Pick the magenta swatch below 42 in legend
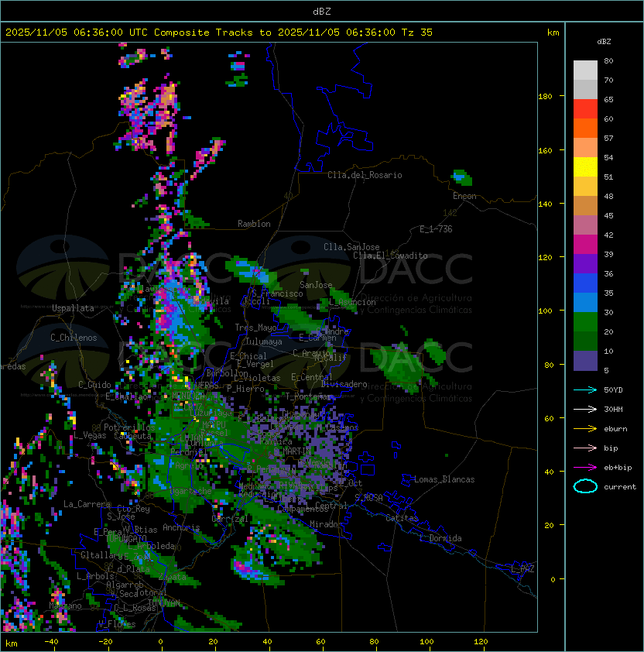This screenshot has width=644, height=652. (585, 245)
